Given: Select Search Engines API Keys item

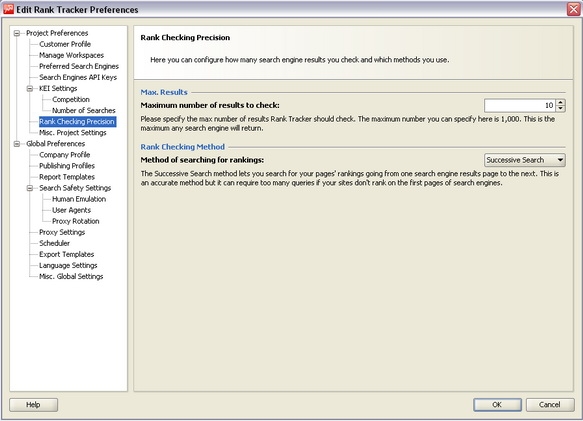Looking at the screenshot, I should pos(78,77).
